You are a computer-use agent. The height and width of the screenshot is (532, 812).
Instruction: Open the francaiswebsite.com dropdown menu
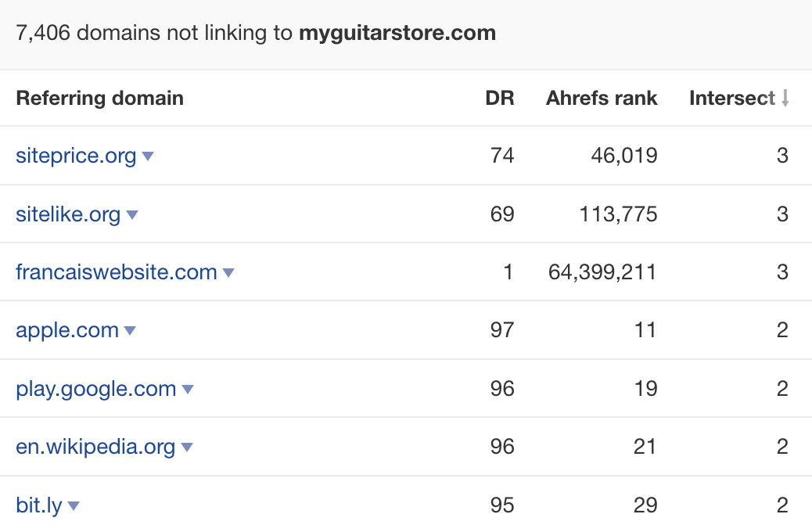[228, 272]
